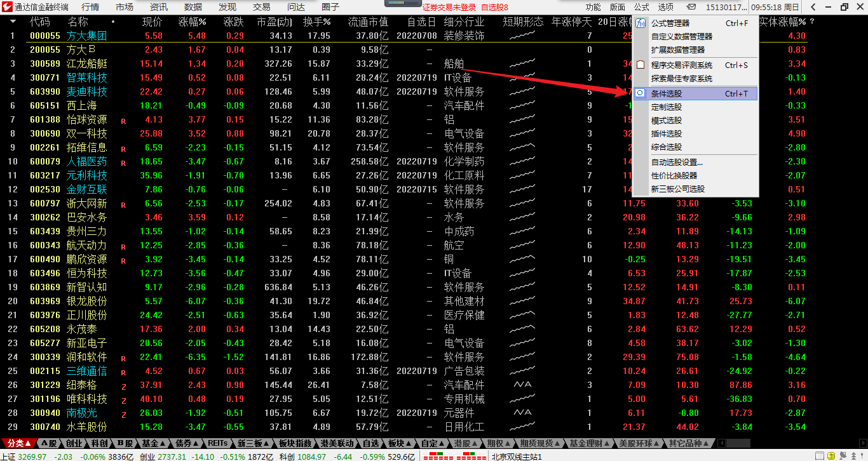
Task: Switch to the 创业 tab
Action: 74,443
